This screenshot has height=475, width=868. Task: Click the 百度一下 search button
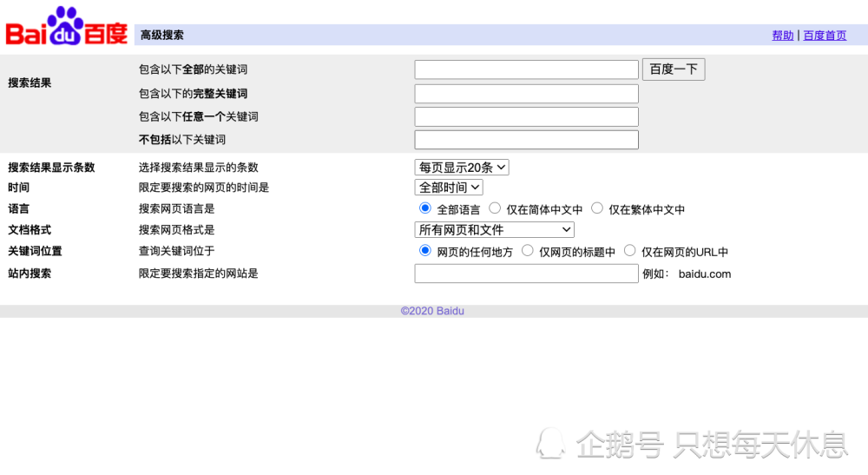coord(674,69)
